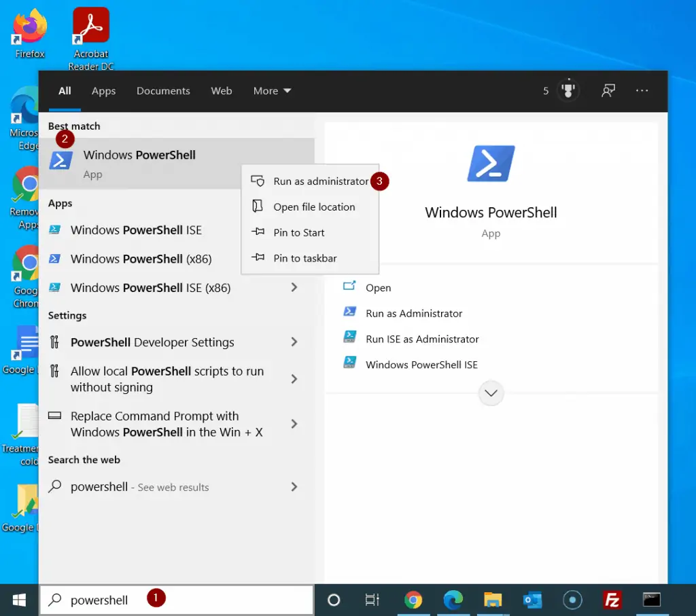Open Outlook from the taskbar

(533, 600)
